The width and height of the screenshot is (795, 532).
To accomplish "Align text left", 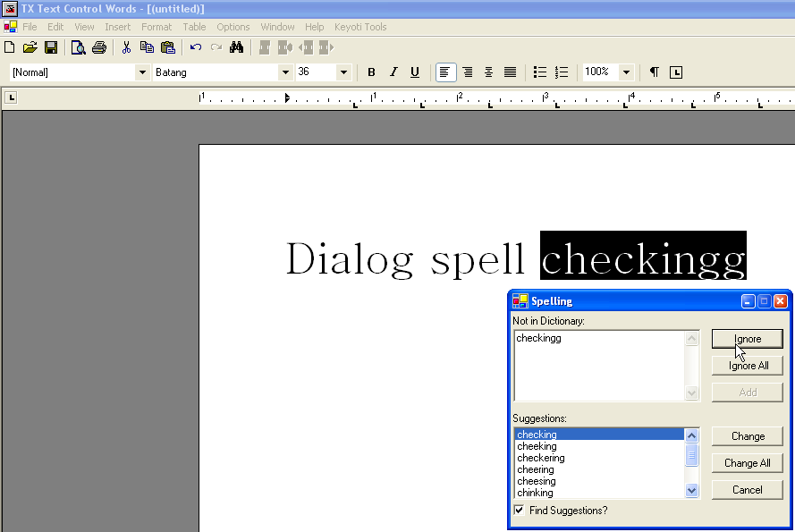I will click(445, 72).
